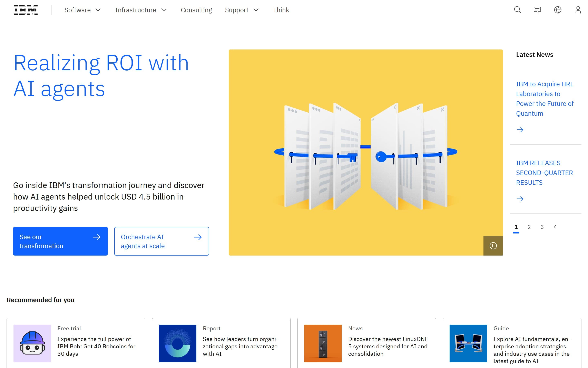The width and height of the screenshot is (588, 368).
Task: Open IBM Releases Second-Quarter Results link
Action: point(544,173)
